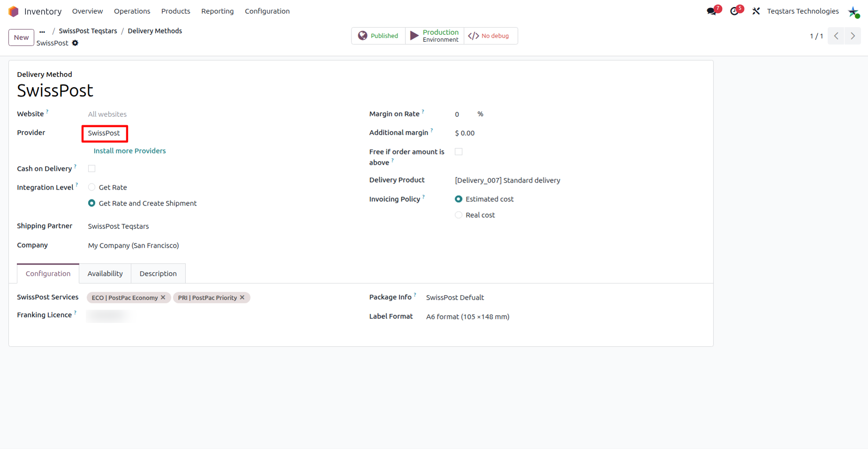
Task: Remove the PRI PostPac Priority tag
Action: coord(242,297)
